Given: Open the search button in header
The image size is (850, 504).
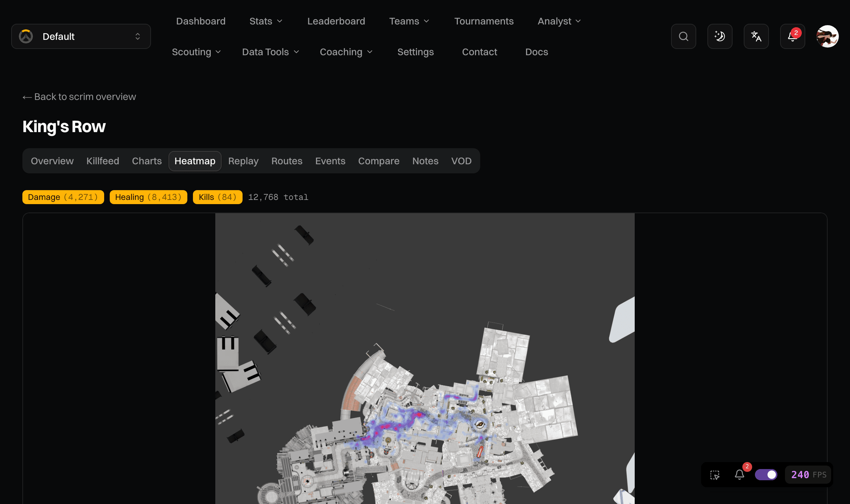Looking at the screenshot, I should tap(683, 36).
